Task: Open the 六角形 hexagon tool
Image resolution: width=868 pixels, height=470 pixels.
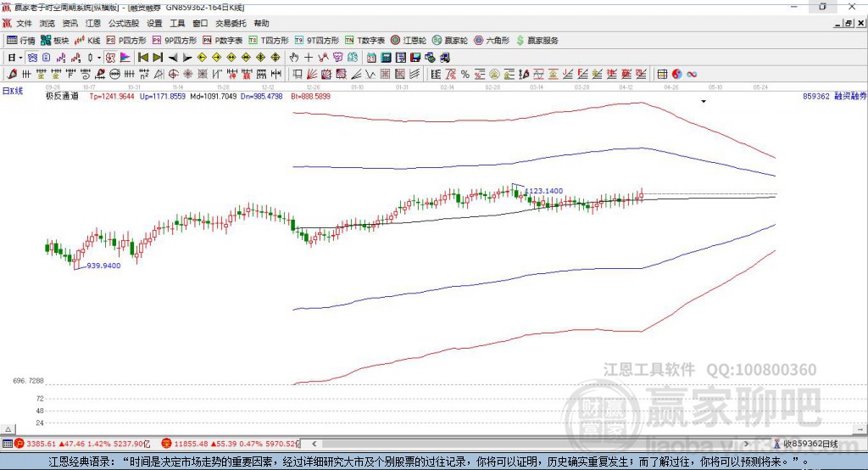Action: [492, 41]
